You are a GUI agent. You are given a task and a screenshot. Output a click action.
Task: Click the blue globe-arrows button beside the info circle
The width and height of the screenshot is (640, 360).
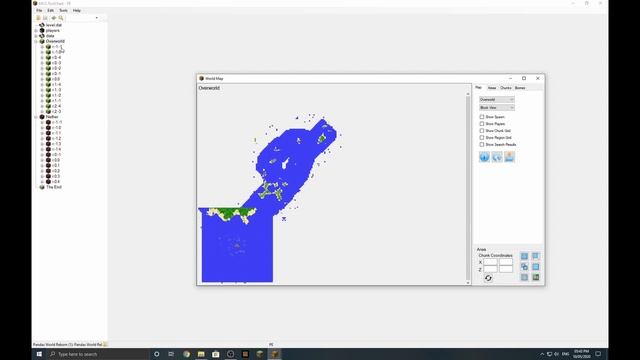tap(497, 157)
